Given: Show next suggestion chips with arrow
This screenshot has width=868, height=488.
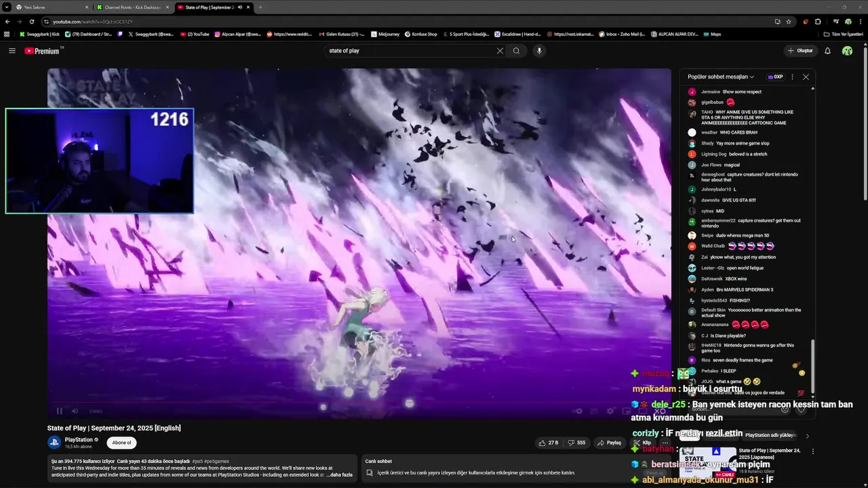Looking at the screenshot, I should click(x=807, y=436).
